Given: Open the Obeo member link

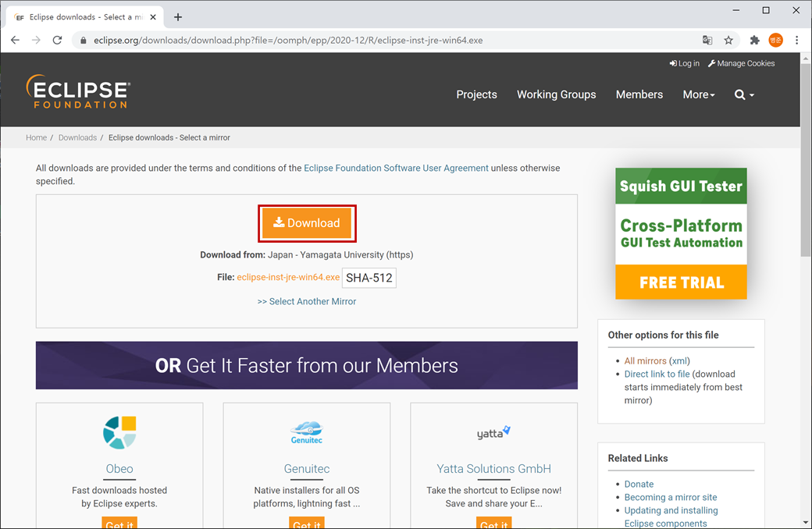Looking at the screenshot, I should (119, 469).
